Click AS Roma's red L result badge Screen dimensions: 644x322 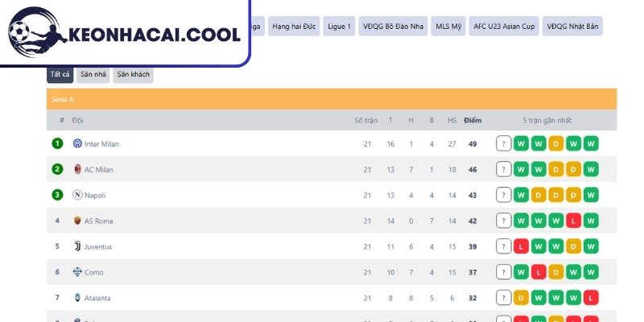click(x=573, y=221)
